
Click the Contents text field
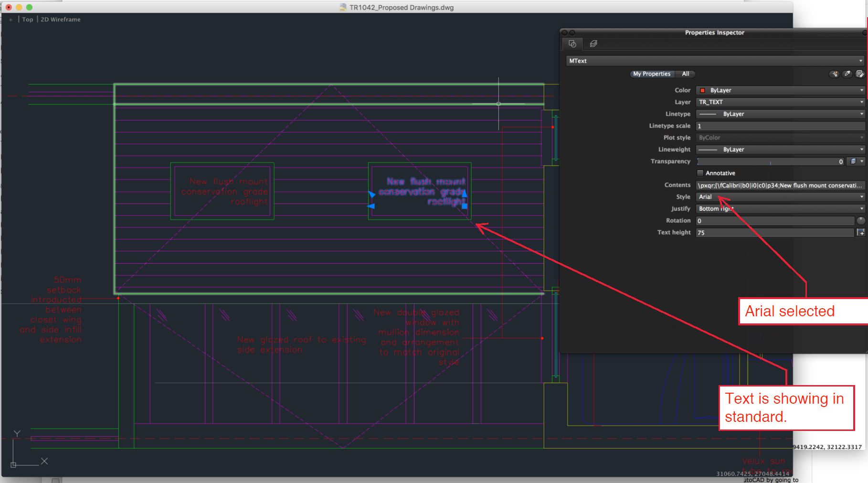781,185
